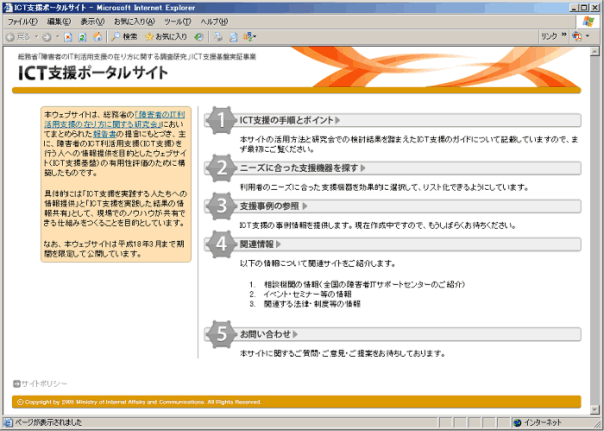Open the ツール(T) menu
The width and height of the screenshot is (604, 431).
tap(177, 22)
